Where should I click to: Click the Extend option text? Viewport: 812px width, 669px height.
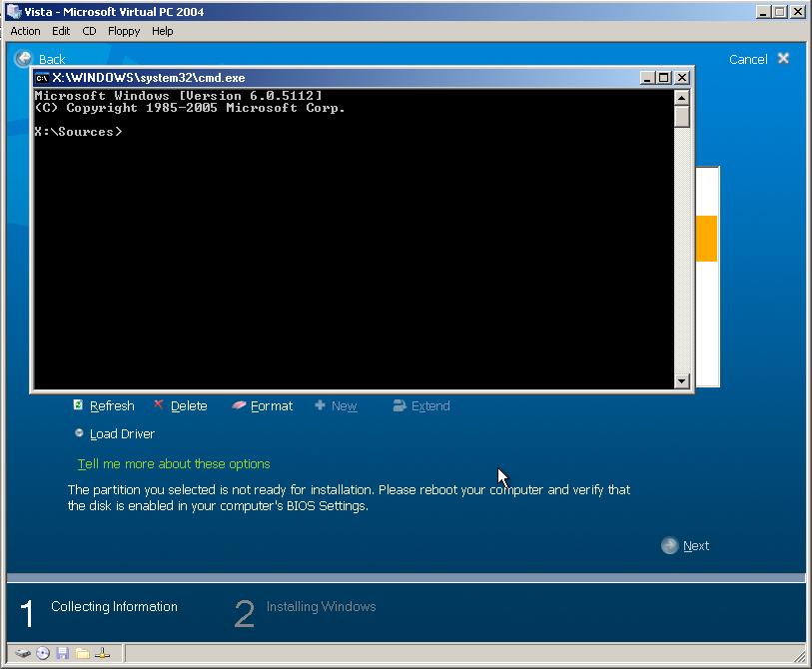pyautogui.click(x=430, y=406)
